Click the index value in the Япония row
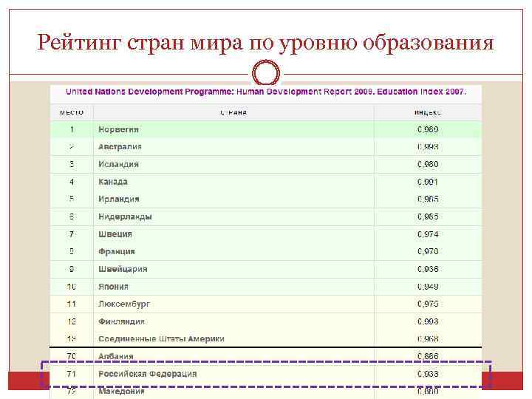This screenshot has width=532, height=399. [x=428, y=287]
